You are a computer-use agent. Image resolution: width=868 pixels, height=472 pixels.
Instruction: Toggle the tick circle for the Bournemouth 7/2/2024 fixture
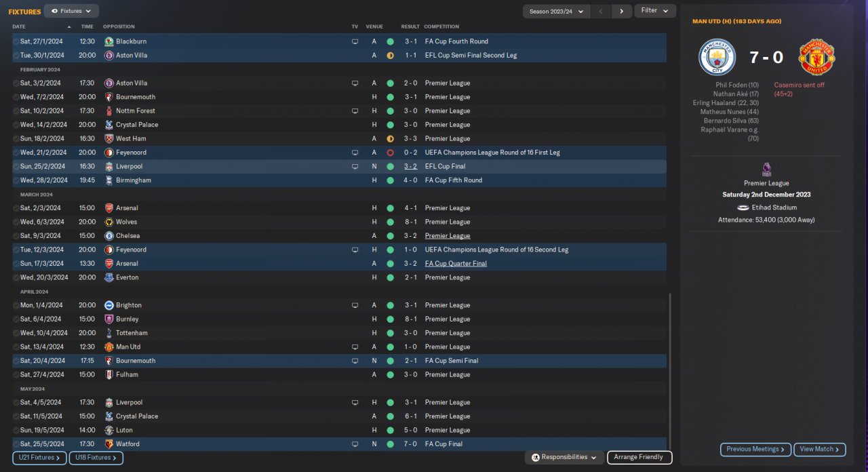pyautogui.click(x=16, y=97)
